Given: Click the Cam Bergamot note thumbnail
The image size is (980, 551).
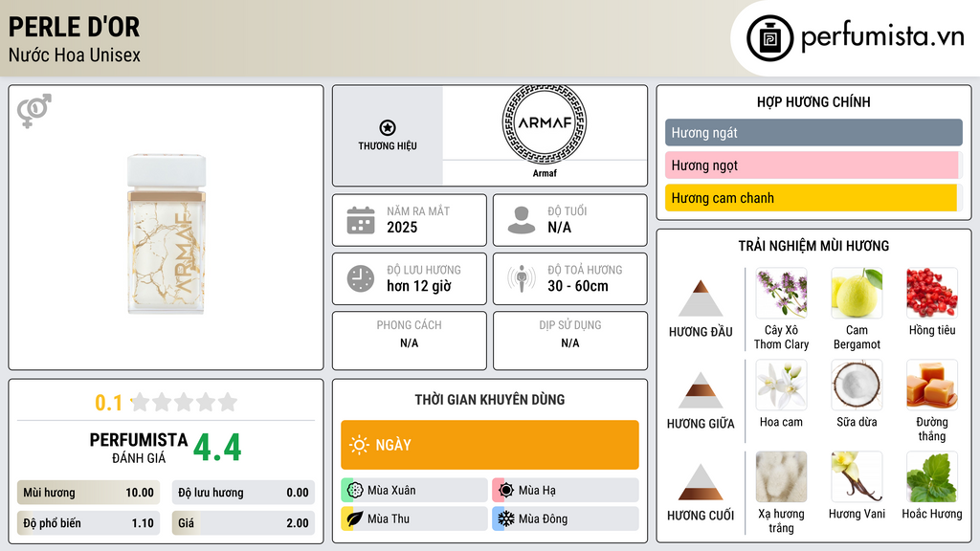Looking at the screenshot, I should (857, 293).
